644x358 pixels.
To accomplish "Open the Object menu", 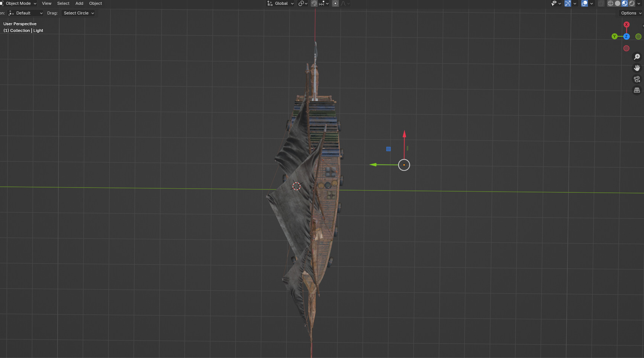I will tap(96, 3).
